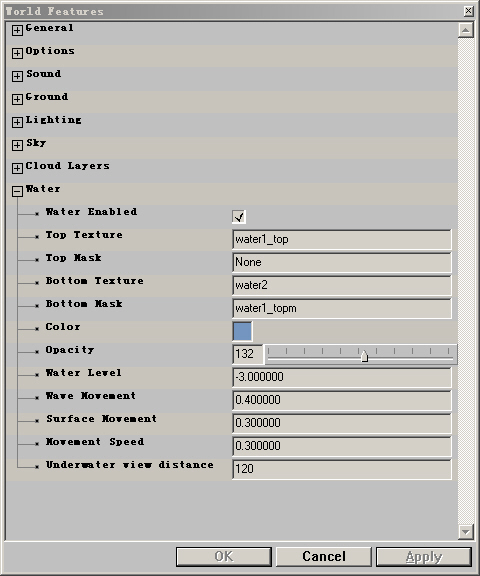The height and width of the screenshot is (576, 480).
Task: Open the water Color swatch
Action: pyautogui.click(x=242, y=331)
